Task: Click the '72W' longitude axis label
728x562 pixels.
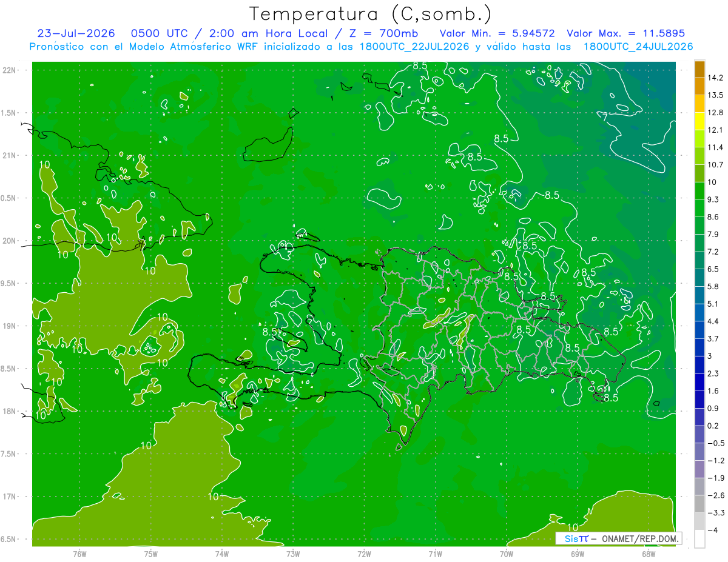Action: point(364,554)
